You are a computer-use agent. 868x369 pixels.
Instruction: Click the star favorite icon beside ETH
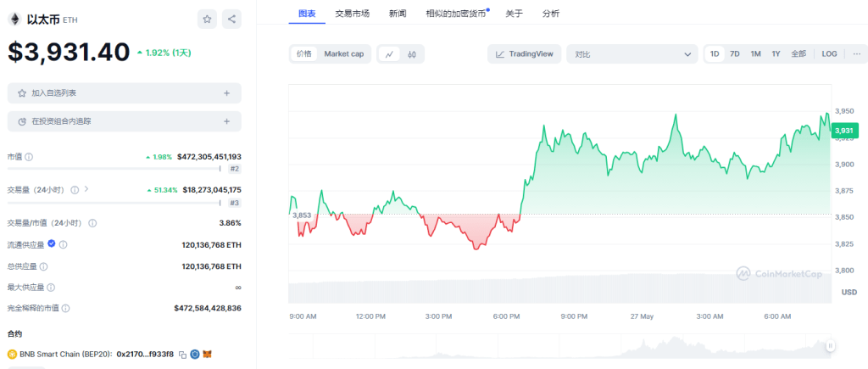pyautogui.click(x=208, y=18)
